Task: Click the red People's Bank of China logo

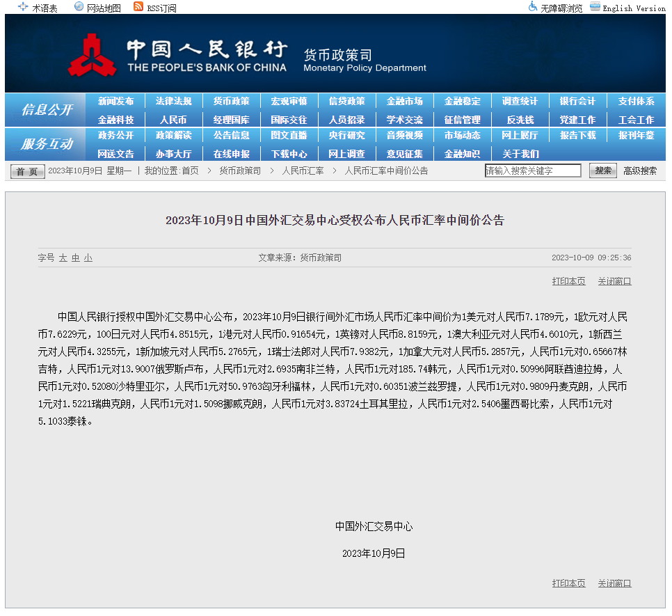Action: click(x=92, y=55)
